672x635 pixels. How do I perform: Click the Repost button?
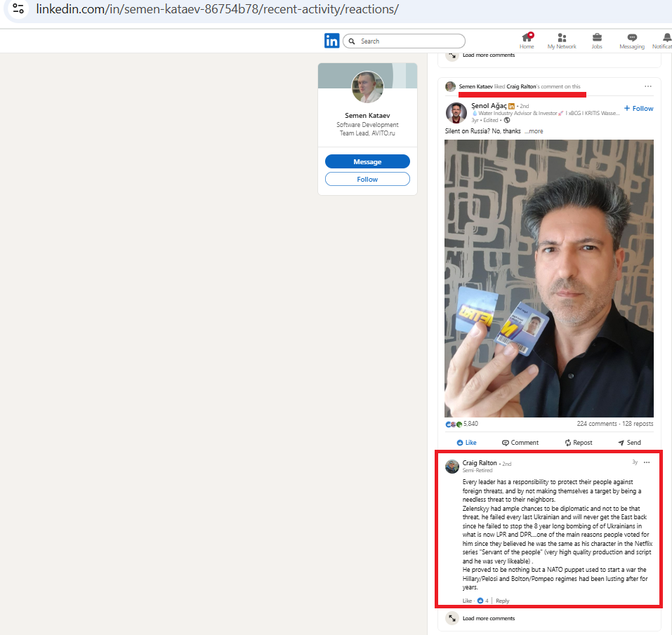pyautogui.click(x=578, y=442)
